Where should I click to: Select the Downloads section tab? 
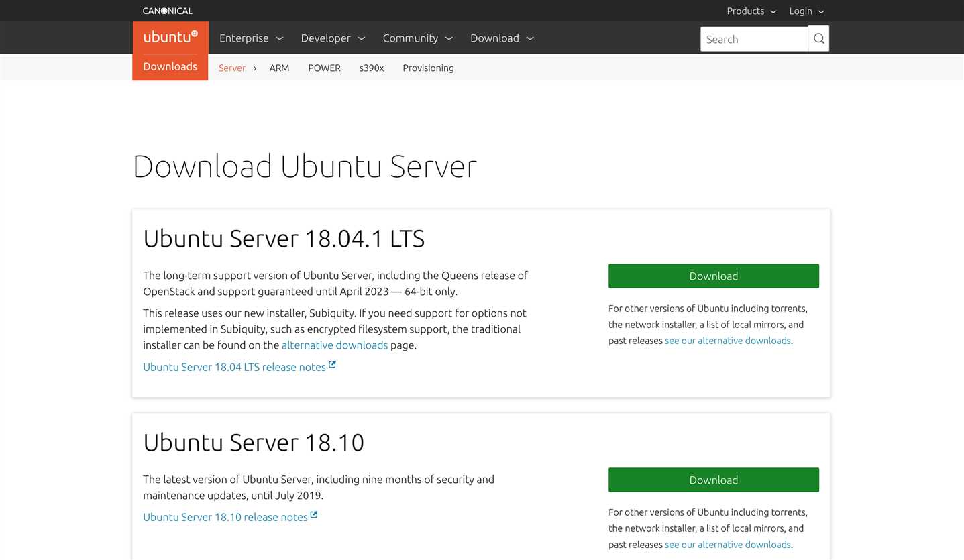pos(170,66)
